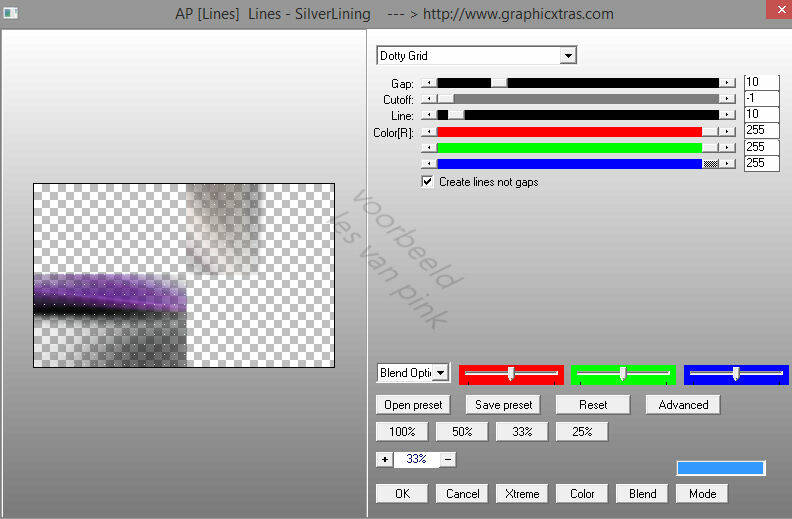Click the Xtreme button
The height and width of the screenshot is (519, 792).
(522, 494)
